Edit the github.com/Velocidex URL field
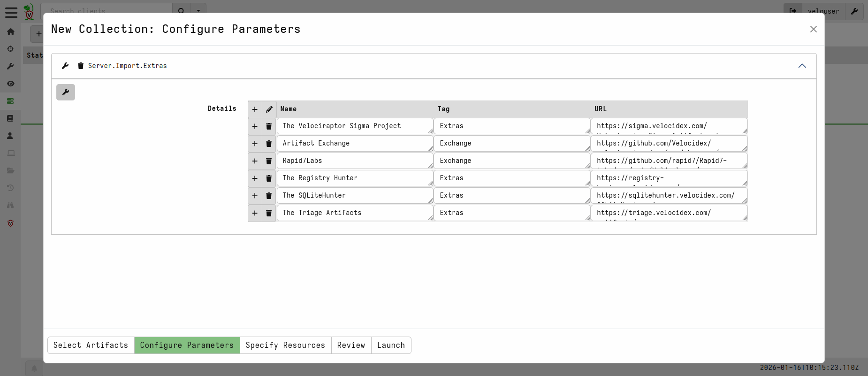This screenshot has height=376, width=868. 670,144
